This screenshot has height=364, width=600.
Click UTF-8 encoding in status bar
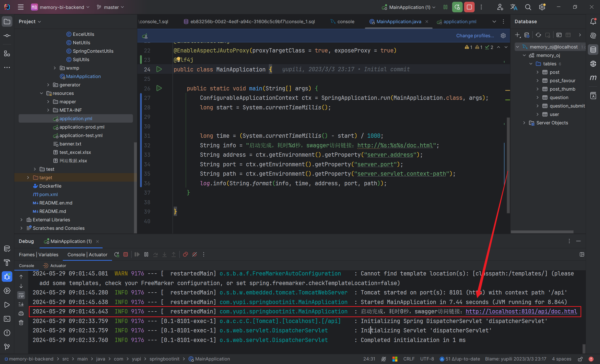(x=427, y=359)
